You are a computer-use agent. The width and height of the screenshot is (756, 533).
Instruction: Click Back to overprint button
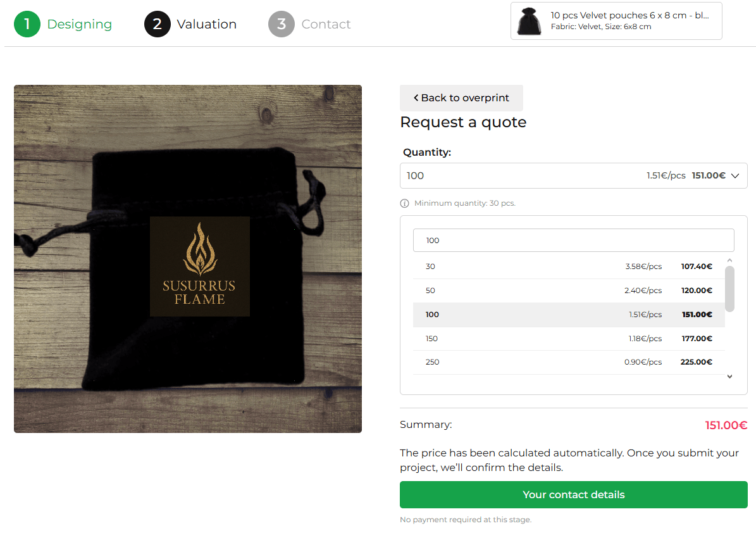coord(461,98)
